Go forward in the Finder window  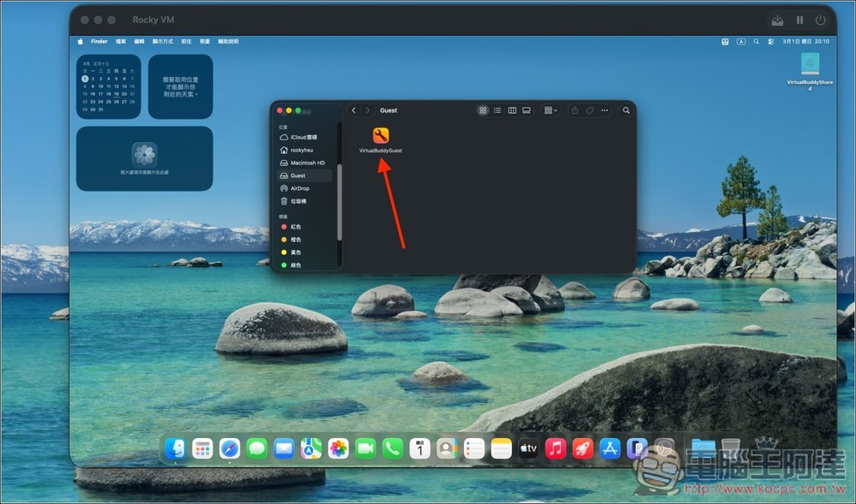[x=368, y=110]
